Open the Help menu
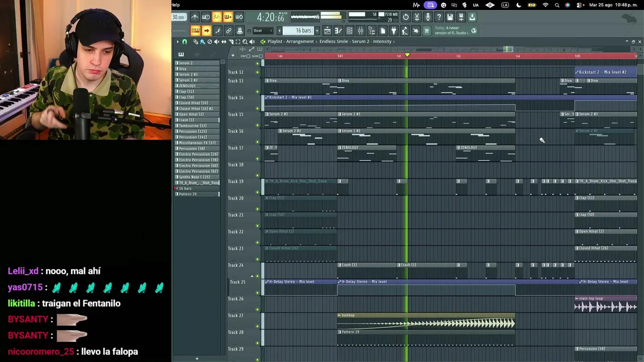Screen dimensions: 644x362 pos(176,5)
